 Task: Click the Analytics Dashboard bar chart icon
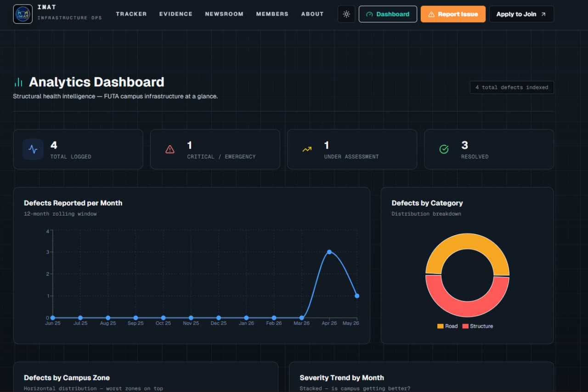click(18, 82)
